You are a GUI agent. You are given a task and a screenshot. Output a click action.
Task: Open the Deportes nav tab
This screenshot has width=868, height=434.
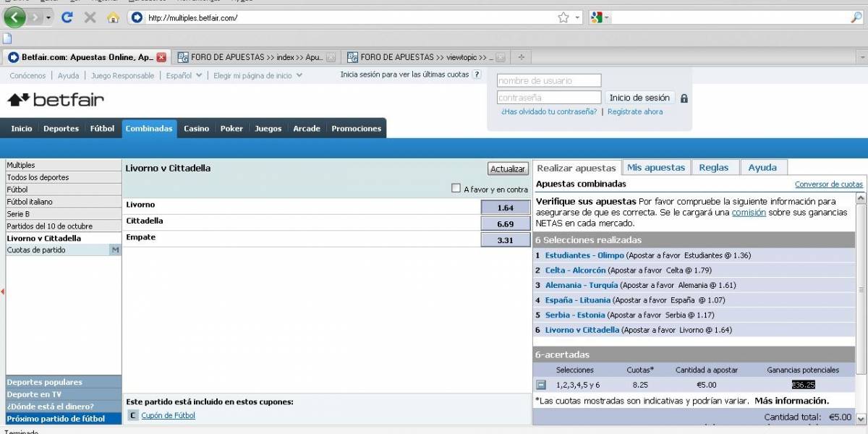click(61, 129)
